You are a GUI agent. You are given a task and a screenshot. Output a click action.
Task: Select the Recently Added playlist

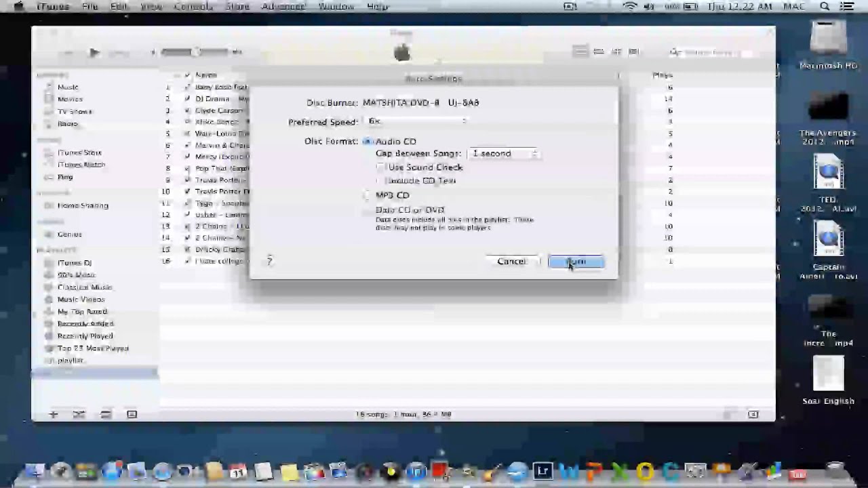pyautogui.click(x=85, y=324)
